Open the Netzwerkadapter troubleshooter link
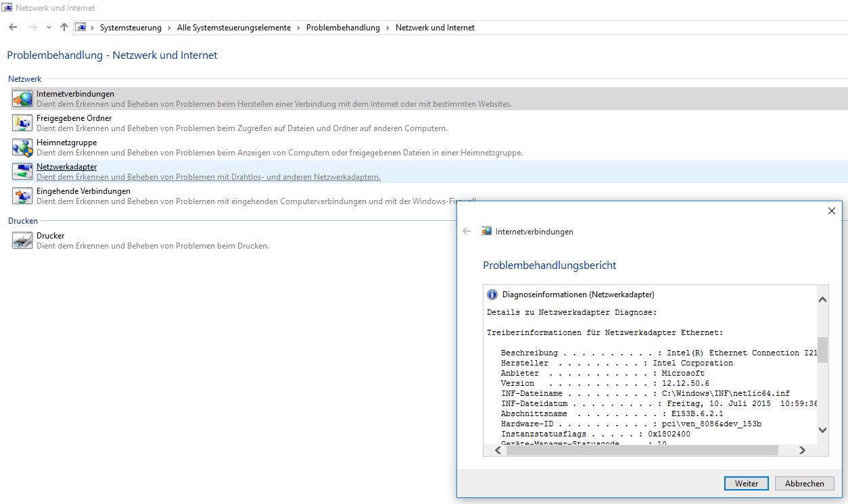The width and height of the screenshot is (848, 504). (x=66, y=167)
